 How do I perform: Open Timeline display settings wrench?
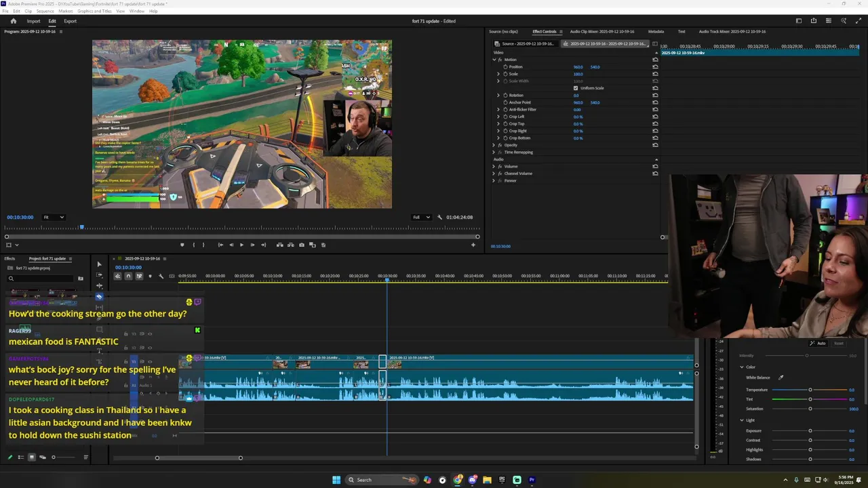point(161,276)
